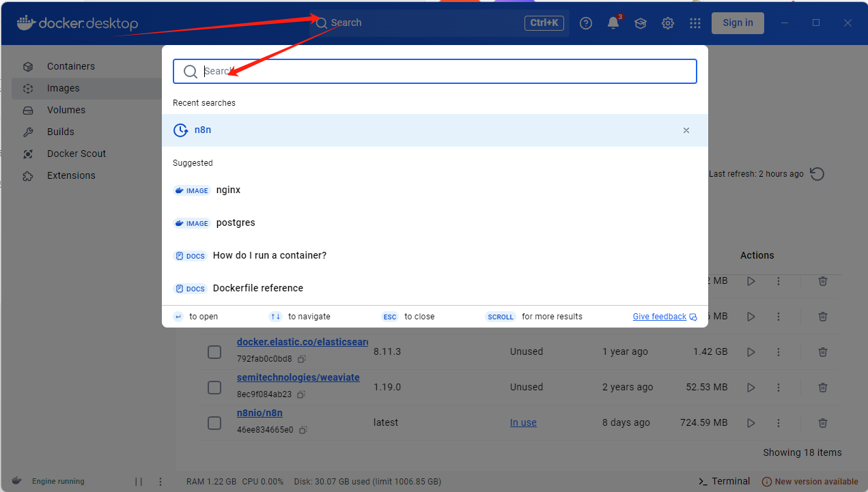Focus the search input in dialog
Image resolution: width=868 pixels, height=492 pixels.
pos(435,71)
